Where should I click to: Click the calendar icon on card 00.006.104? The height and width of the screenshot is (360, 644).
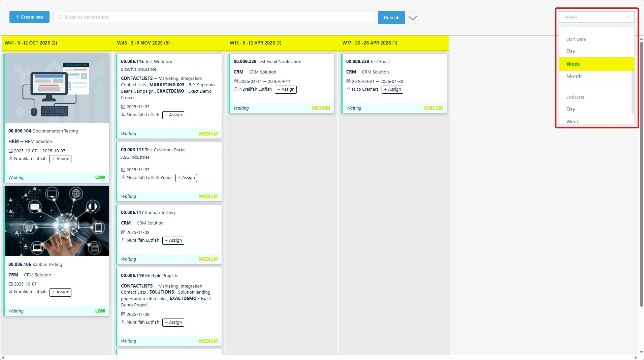pyautogui.click(x=10, y=151)
